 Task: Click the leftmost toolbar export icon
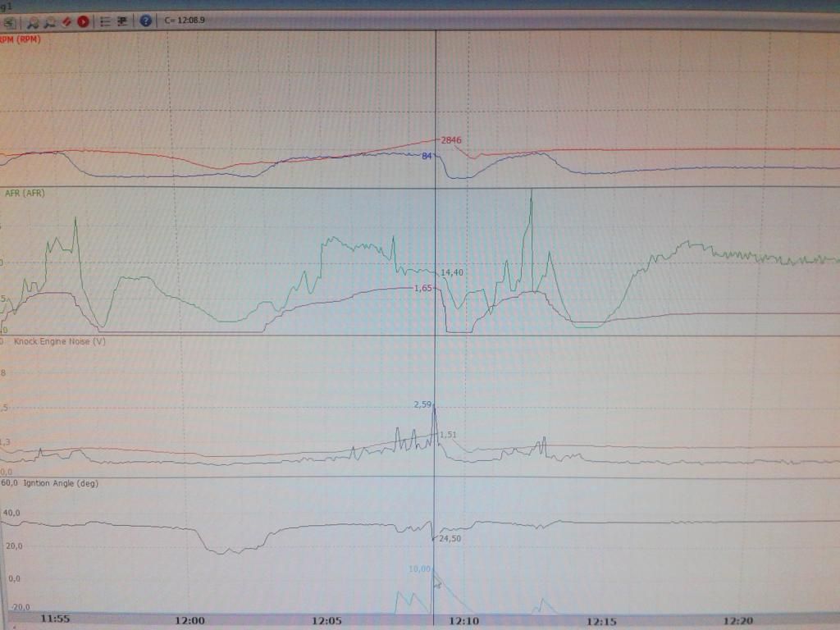8,21
